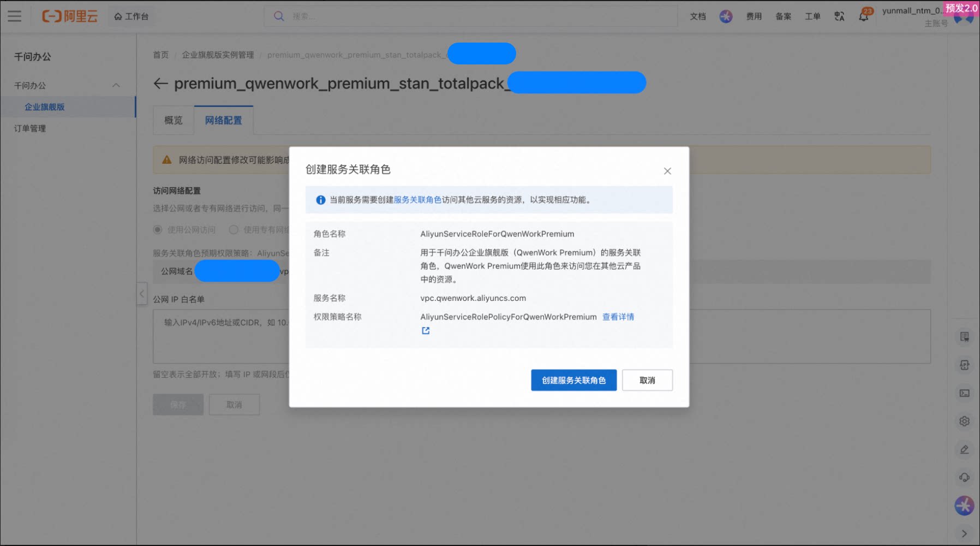The image size is (980, 546).
Task: Click the language switch icon
Action: pyautogui.click(x=839, y=16)
